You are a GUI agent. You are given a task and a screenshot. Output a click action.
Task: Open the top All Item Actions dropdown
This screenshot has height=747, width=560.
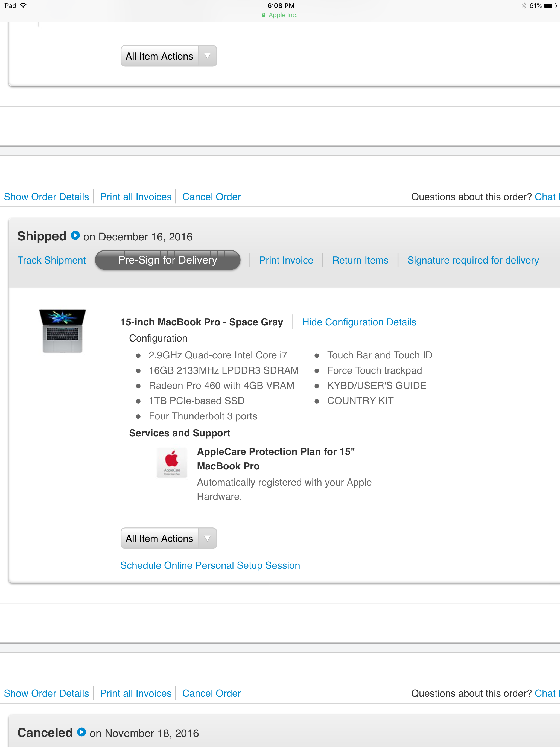click(x=168, y=56)
